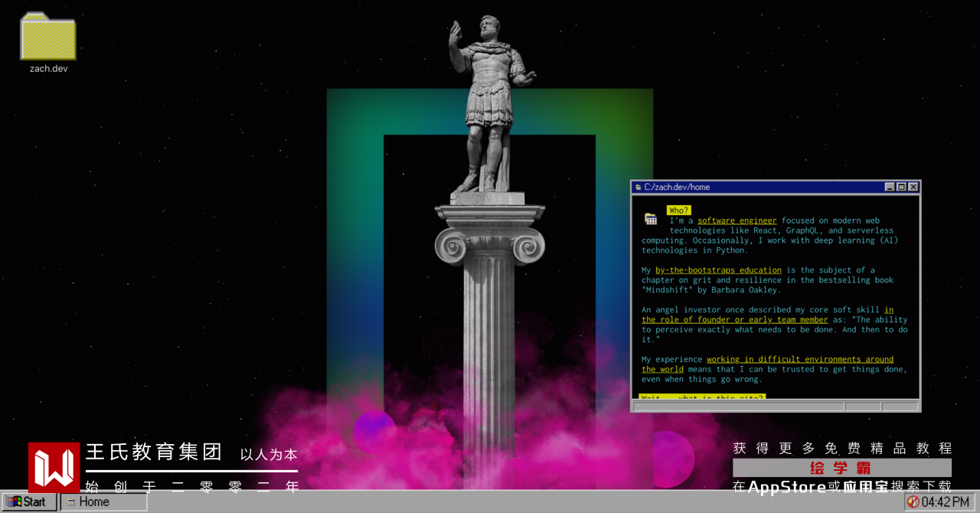Minimize the C:/zach.dev/home window
The image size is (980, 513).
(x=890, y=187)
